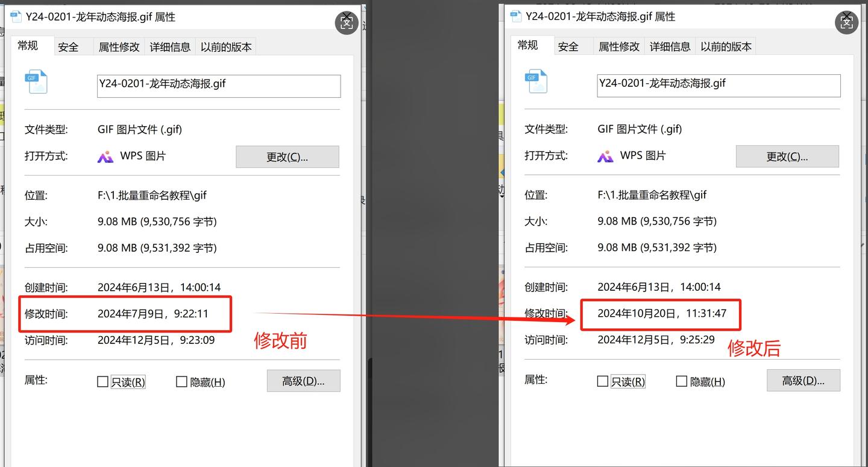Check the 只读(R) box in right dialog
The image size is (868, 467).
pyautogui.click(x=603, y=381)
